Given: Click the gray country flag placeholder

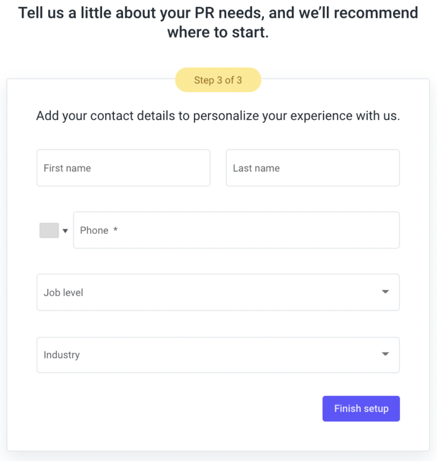Looking at the screenshot, I should [x=49, y=230].
